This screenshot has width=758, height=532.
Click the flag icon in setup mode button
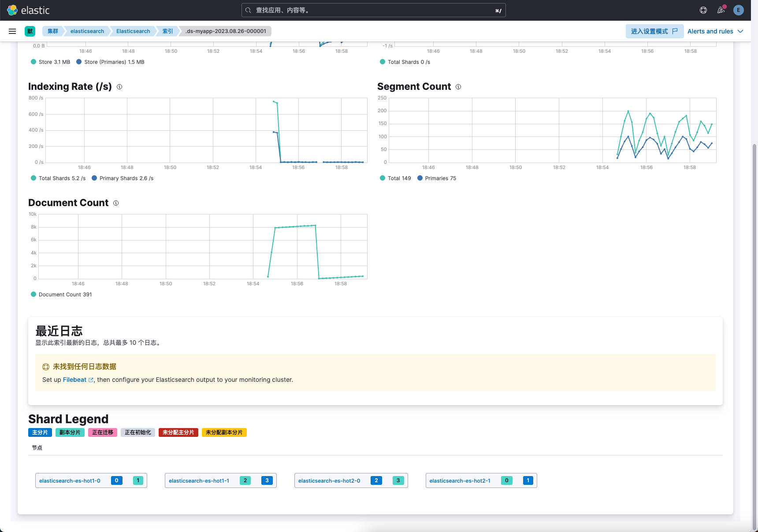(x=675, y=31)
